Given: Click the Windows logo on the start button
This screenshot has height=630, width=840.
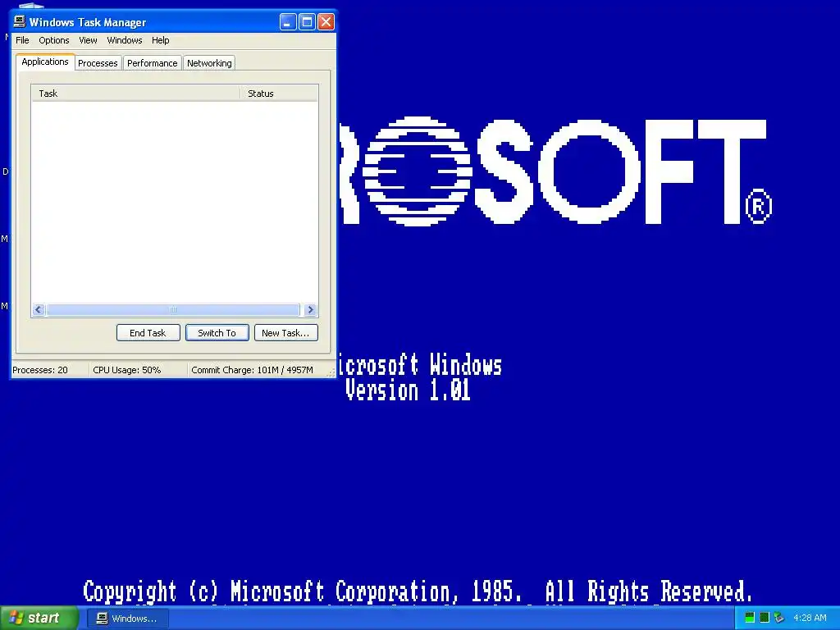Looking at the screenshot, I should coord(16,618).
